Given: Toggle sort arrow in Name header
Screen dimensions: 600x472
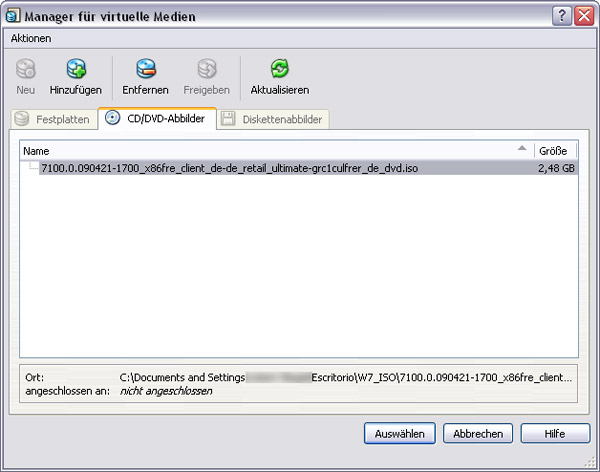Looking at the screenshot, I should 521,149.
